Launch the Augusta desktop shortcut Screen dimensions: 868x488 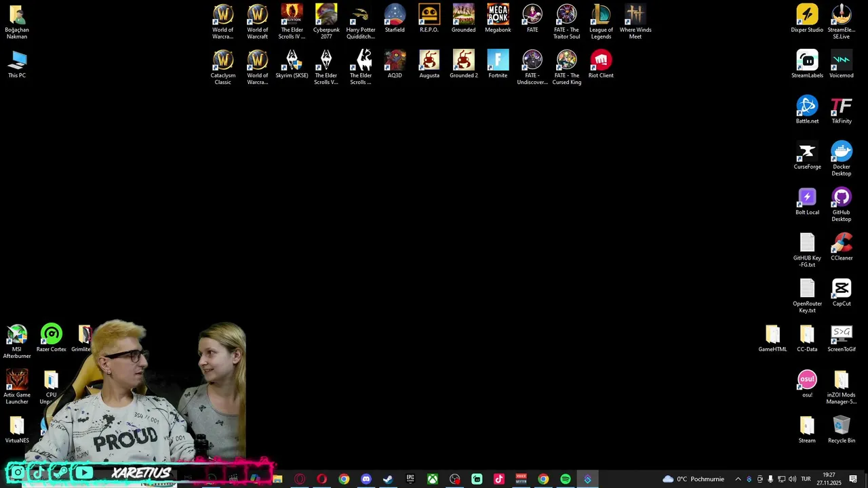[x=429, y=64]
